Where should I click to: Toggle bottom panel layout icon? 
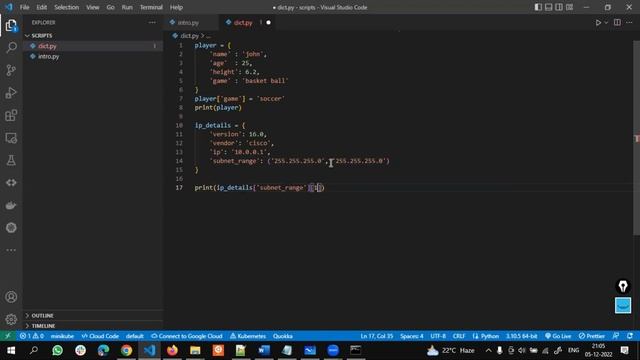[x=549, y=7]
